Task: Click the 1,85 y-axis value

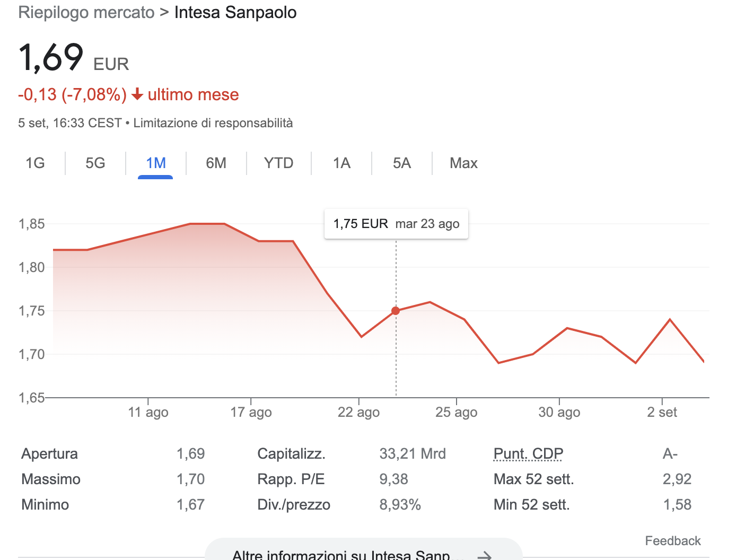Action: [x=32, y=224]
